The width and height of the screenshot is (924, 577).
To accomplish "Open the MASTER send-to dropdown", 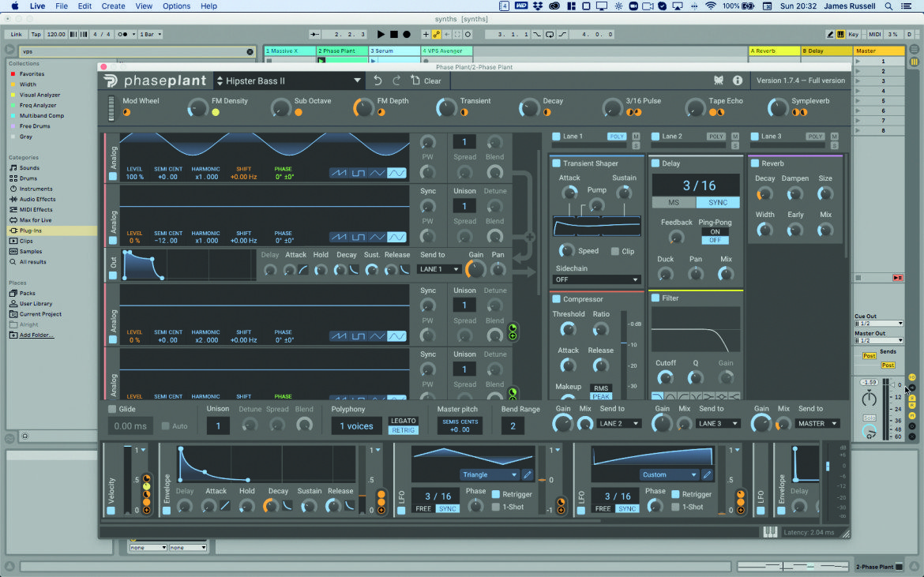I will tap(817, 423).
